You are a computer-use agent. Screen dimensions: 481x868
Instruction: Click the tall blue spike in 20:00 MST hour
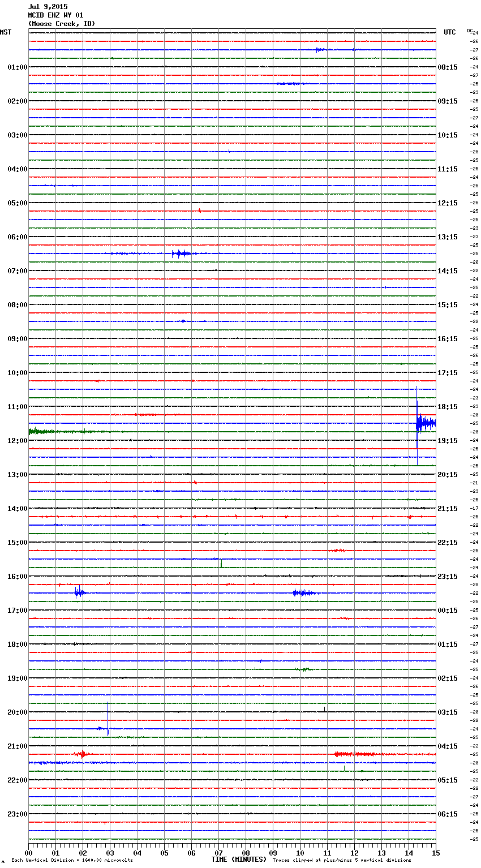pyautogui.click(x=108, y=719)
